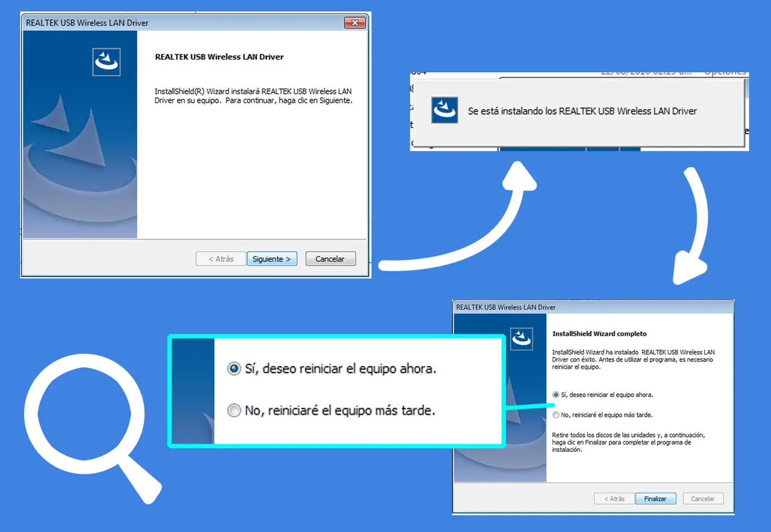The width and height of the screenshot is (771, 532).
Task: Click InstallShield logo icon in welcome wizard
Action: [107, 62]
